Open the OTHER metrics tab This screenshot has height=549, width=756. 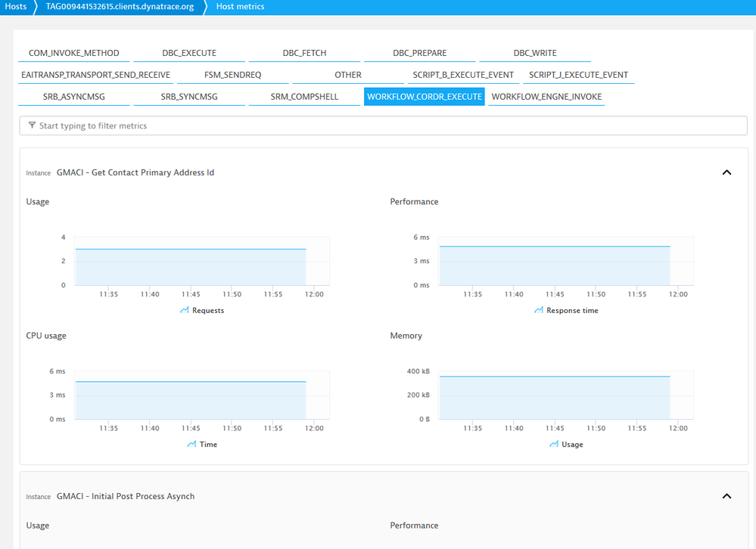click(348, 75)
